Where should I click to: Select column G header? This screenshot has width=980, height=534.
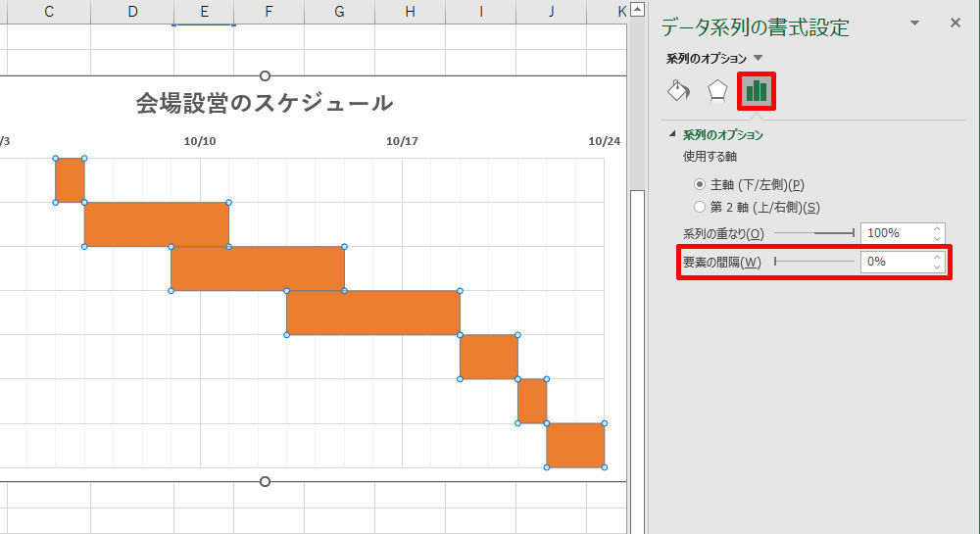point(339,11)
